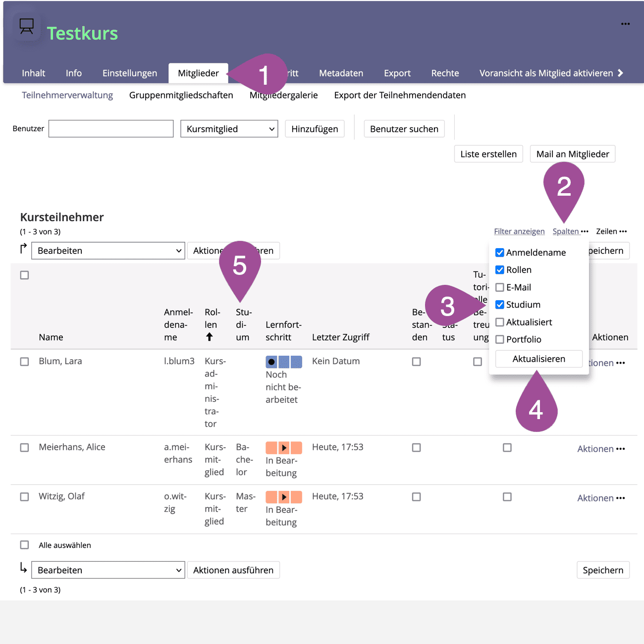
Task: Enable the E-Mail column checkbox
Action: click(500, 287)
